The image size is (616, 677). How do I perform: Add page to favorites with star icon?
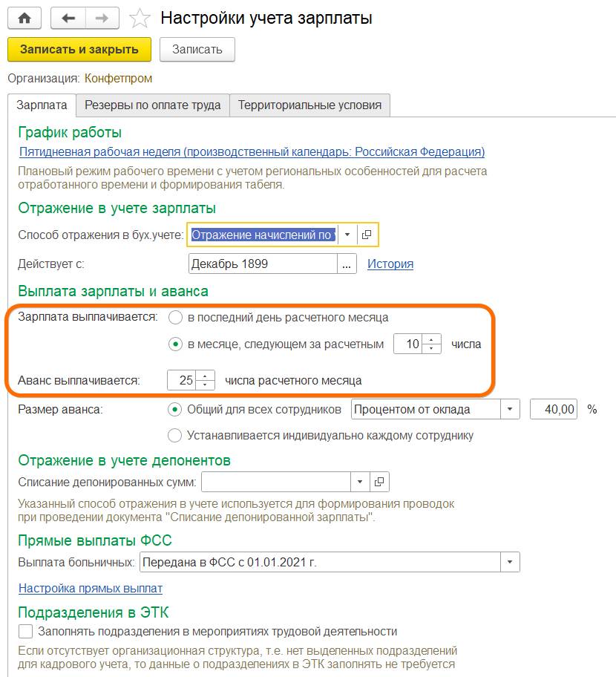pos(138,19)
